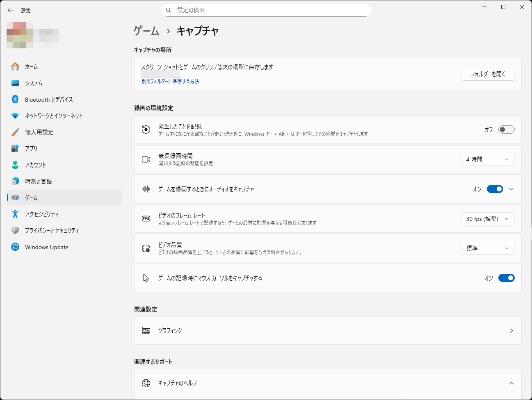Click the 個人用設定 brush icon
Screen dimensions: 532x400
(15, 132)
